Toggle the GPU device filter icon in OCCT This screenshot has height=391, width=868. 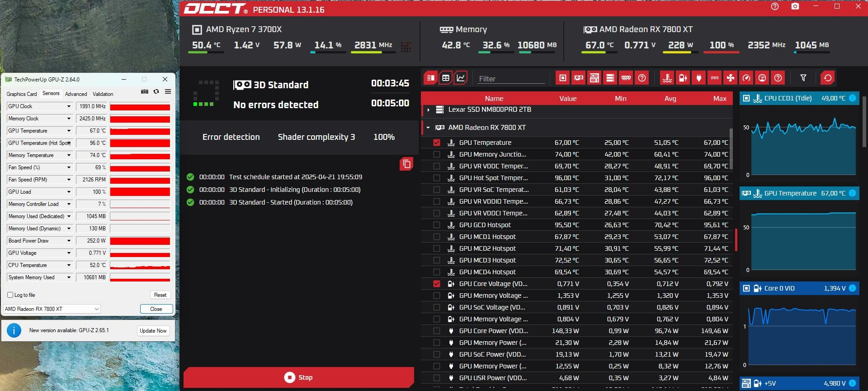coord(579,78)
